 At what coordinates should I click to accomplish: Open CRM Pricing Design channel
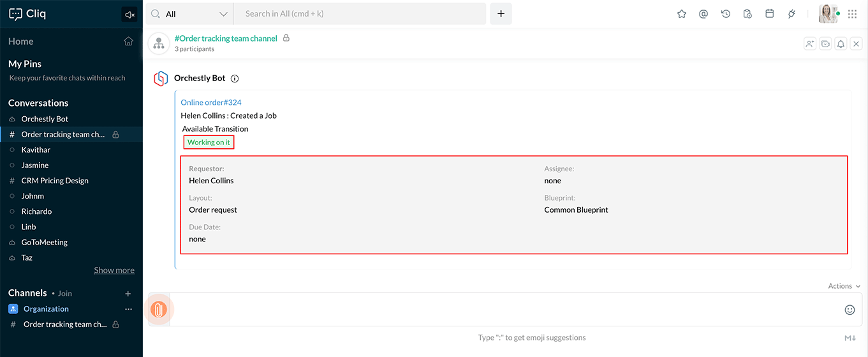pyautogui.click(x=55, y=181)
